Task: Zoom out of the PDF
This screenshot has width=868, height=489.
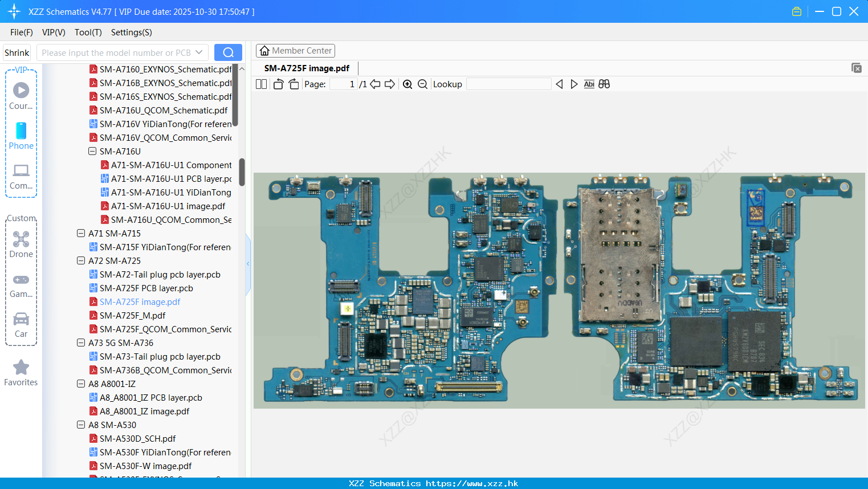Action: pos(422,84)
